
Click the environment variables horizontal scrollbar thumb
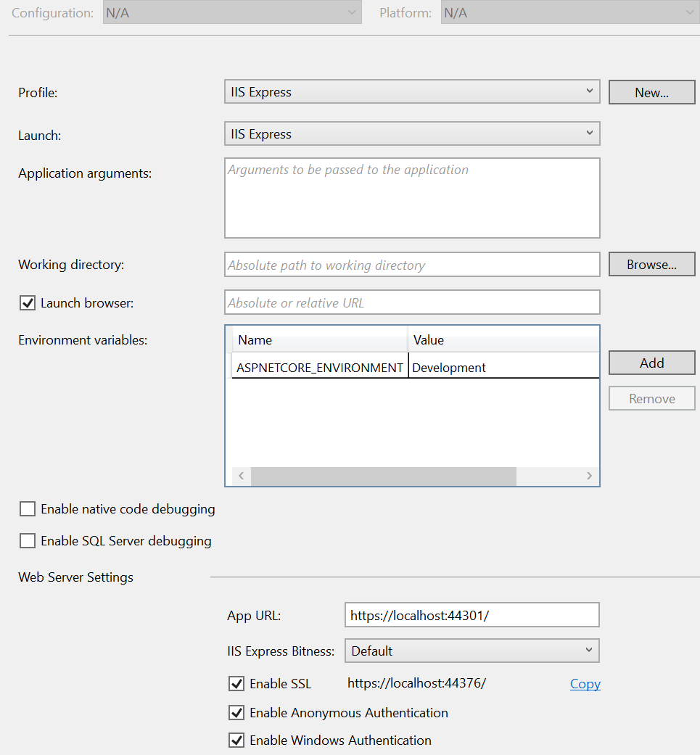(x=384, y=476)
